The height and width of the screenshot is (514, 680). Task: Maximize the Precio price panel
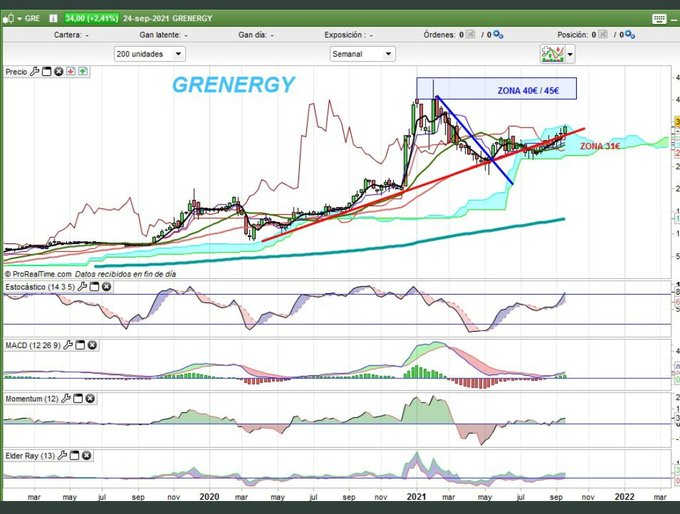[x=46, y=72]
